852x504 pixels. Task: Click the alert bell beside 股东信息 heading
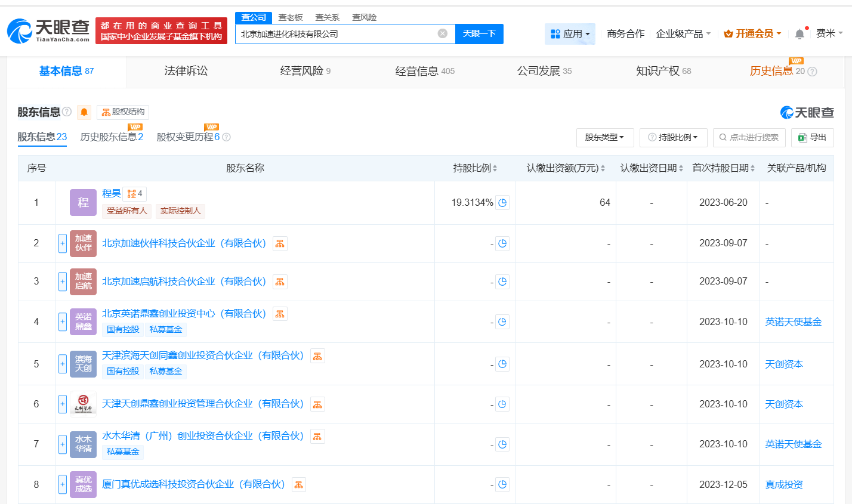pos(84,112)
